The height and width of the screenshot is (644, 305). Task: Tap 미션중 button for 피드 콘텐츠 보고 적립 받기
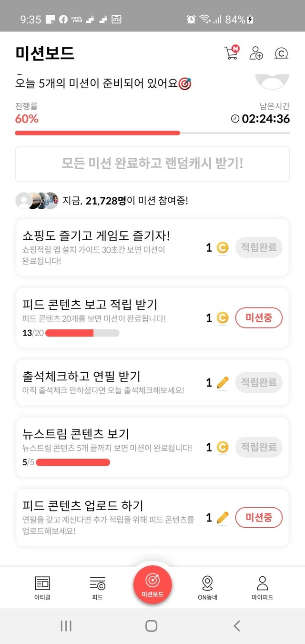(259, 318)
